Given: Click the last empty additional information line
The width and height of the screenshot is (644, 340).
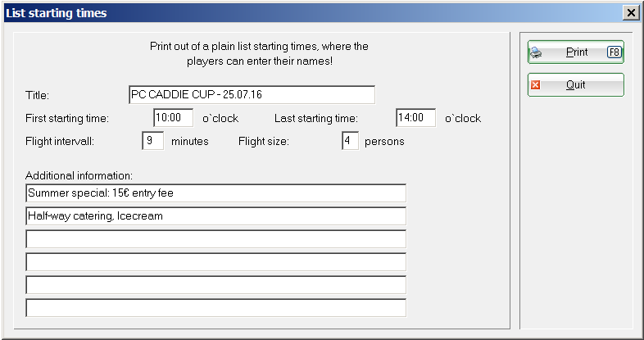Looking at the screenshot, I should 216,308.
